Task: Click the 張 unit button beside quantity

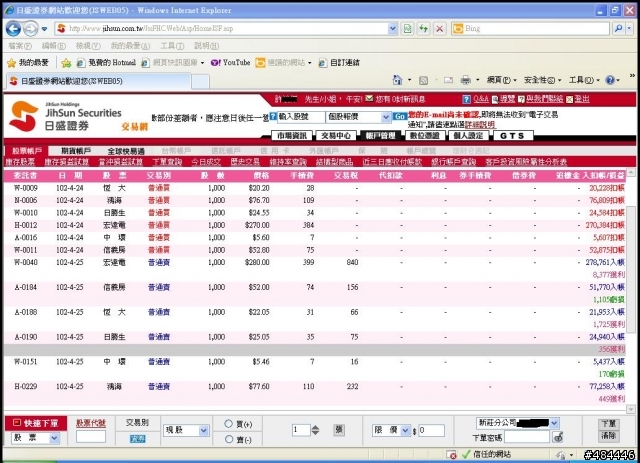Action: pos(339,430)
